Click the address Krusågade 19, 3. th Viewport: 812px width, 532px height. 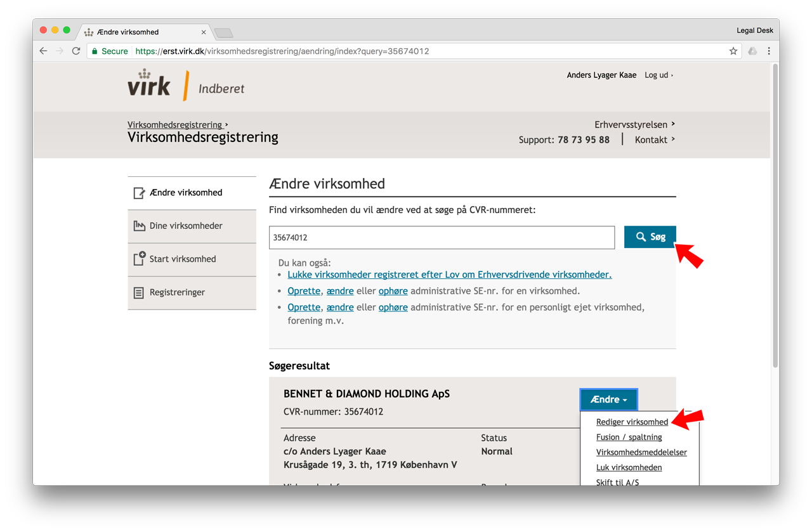327,465
